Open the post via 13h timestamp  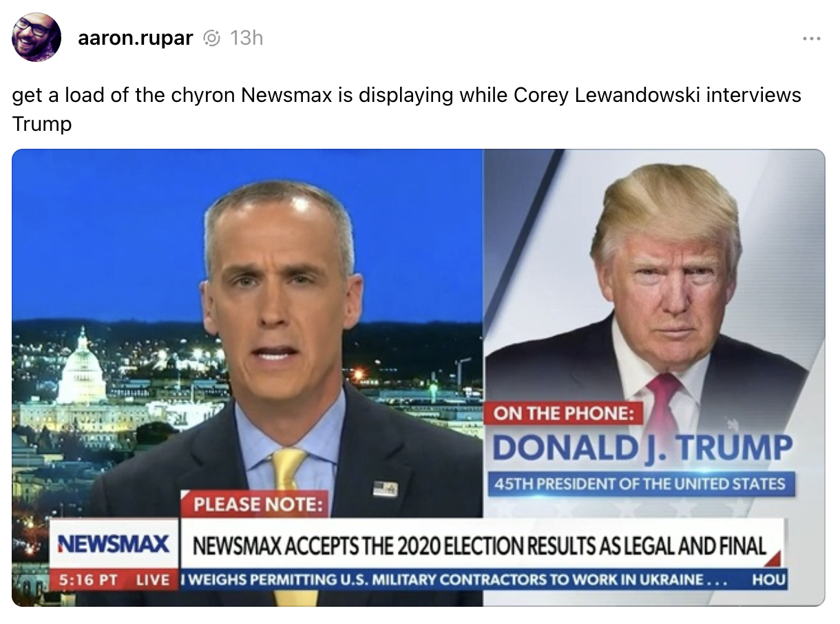click(246, 38)
